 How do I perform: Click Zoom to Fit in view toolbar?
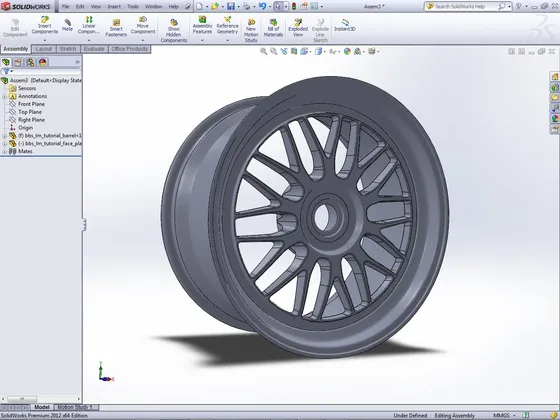pos(264,51)
